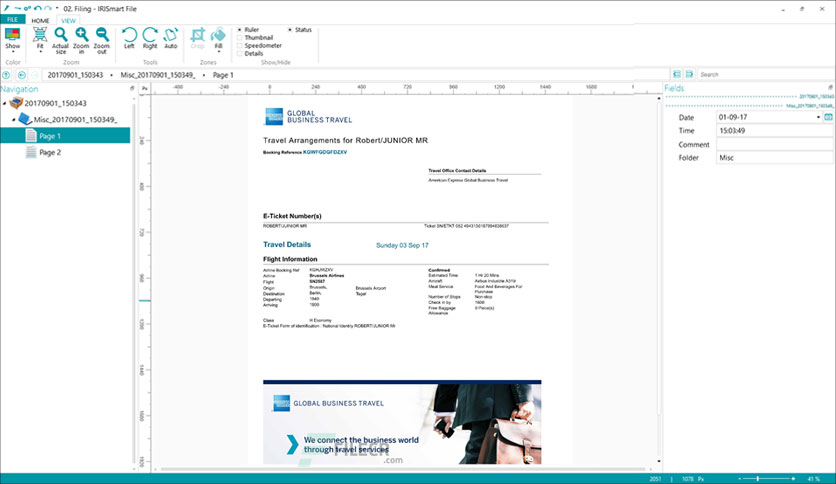Viewport: 836px width, 484px height.
Task: Toggle the Ruler checkbox
Action: click(239, 30)
